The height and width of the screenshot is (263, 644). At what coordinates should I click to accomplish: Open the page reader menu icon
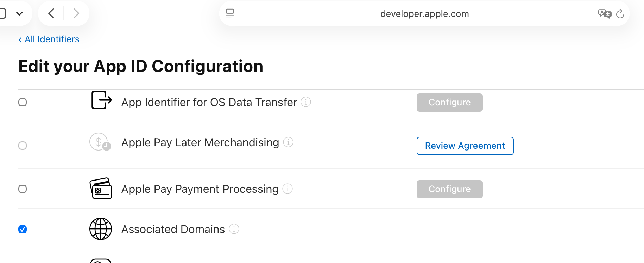[230, 14]
